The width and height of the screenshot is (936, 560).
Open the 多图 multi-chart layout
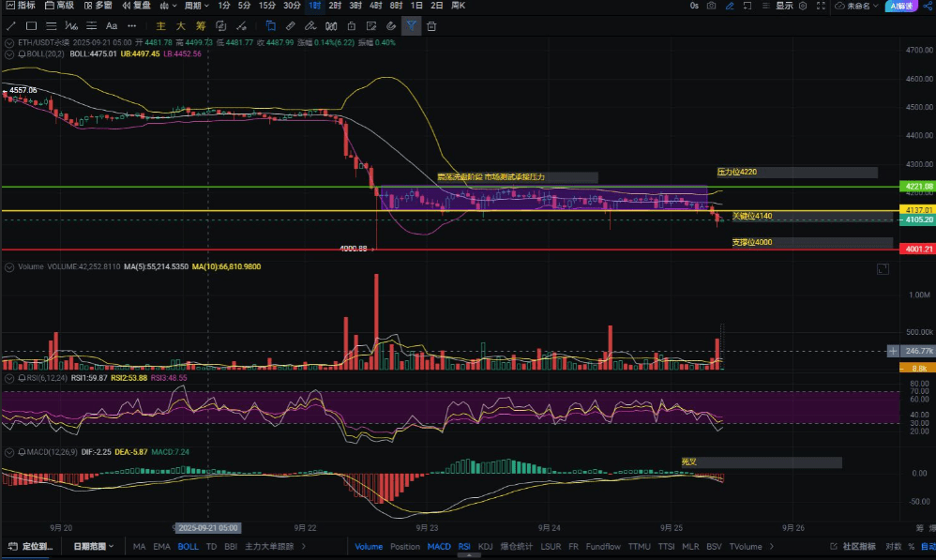pos(98,6)
